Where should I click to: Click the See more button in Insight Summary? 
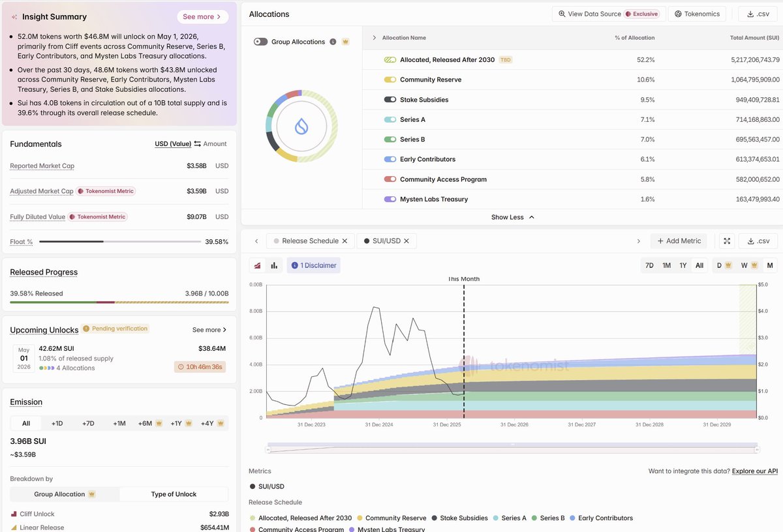click(202, 16)
